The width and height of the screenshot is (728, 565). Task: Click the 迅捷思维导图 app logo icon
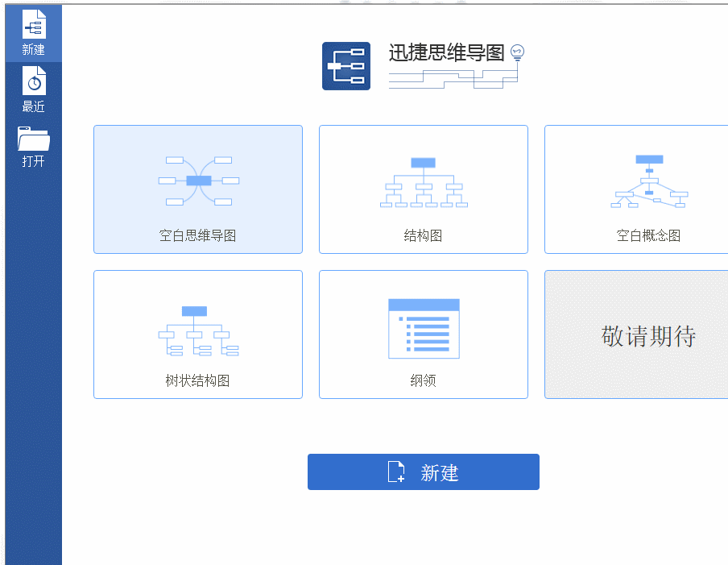click(x=346, y=66)
